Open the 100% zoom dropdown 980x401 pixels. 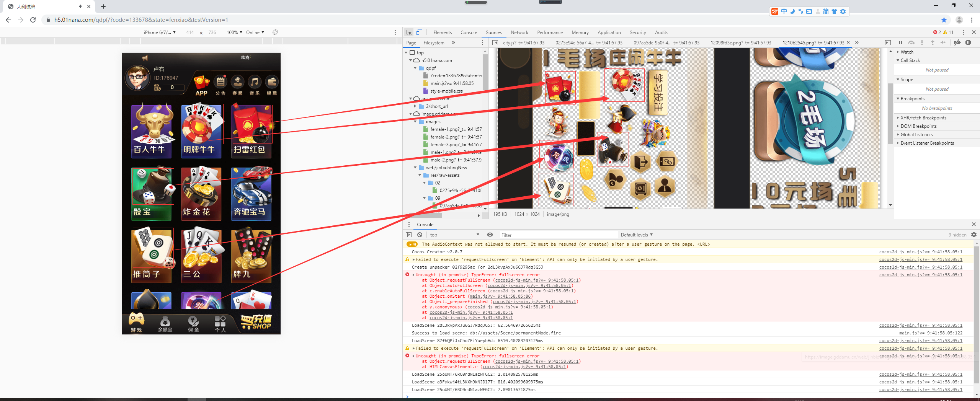click(x=234, y=32)
